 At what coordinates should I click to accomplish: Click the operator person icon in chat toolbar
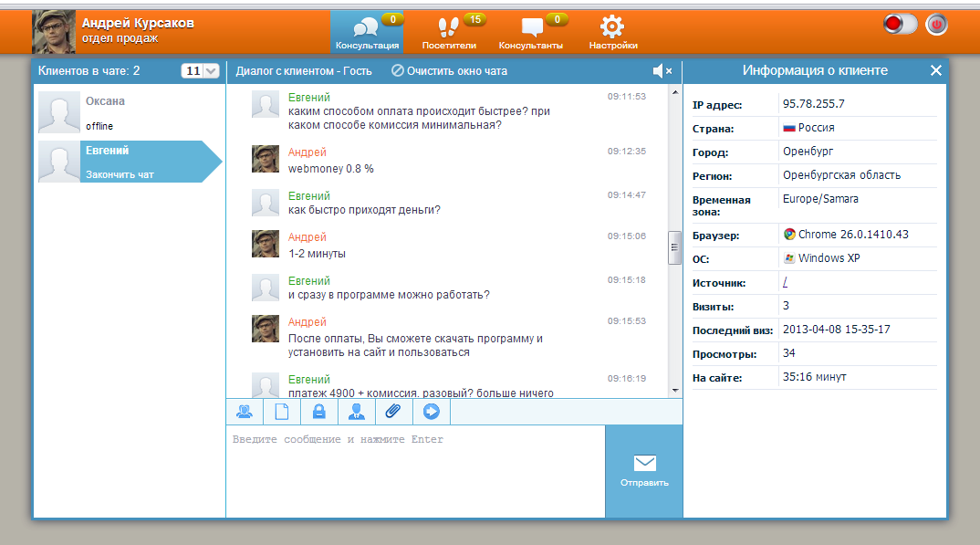pyautogui.click(x=356, y=412)
